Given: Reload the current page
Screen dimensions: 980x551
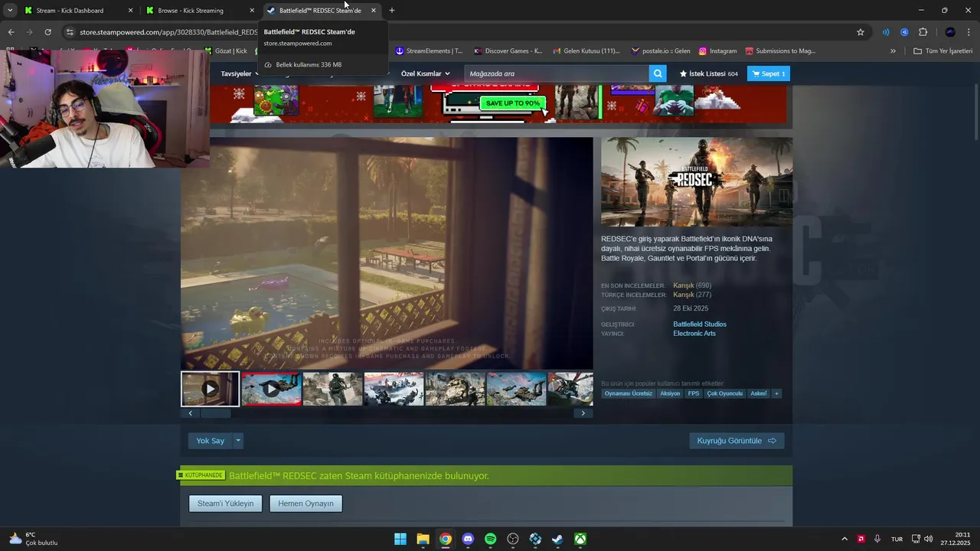Looking at the screenshot, I should (47, 32).
